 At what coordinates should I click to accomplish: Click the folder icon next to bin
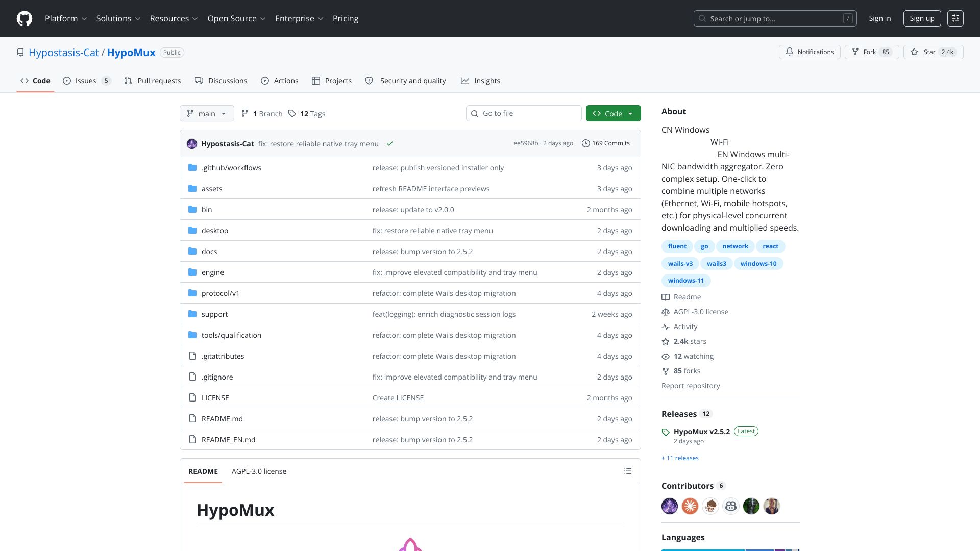point(192,209)
